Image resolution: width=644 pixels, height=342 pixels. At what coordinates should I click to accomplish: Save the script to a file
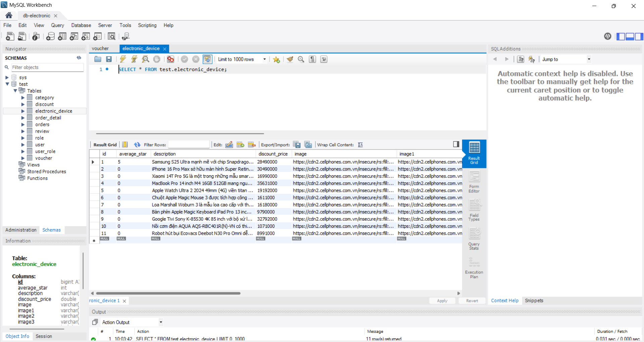109,59
